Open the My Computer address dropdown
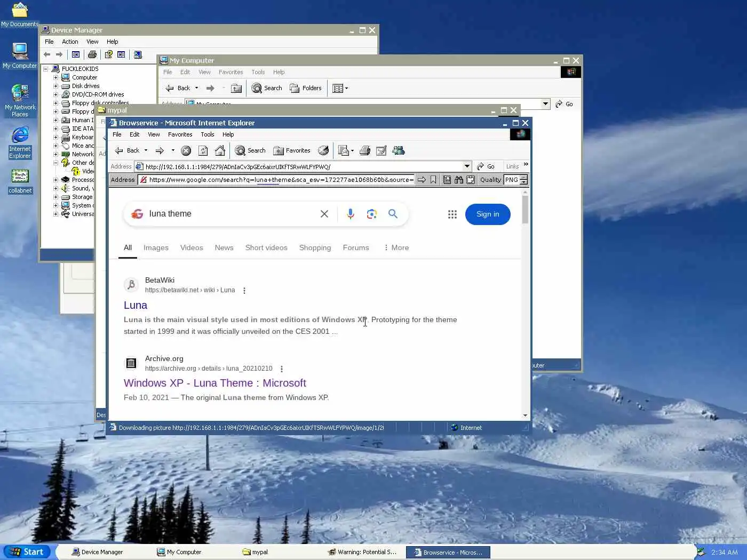747x560 pixels. pos(545,104)
